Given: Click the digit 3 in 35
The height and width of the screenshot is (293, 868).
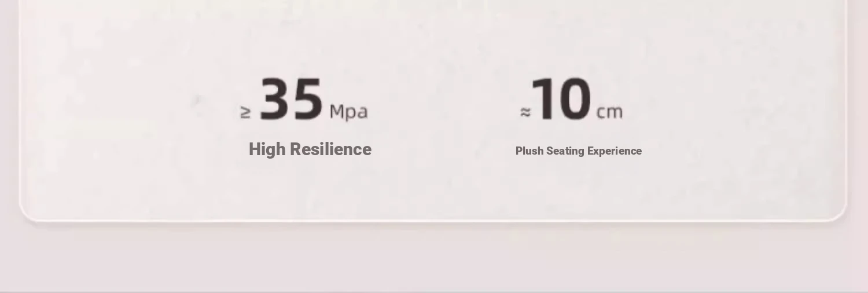Looking at the screenshot, I should click(274, 100).
